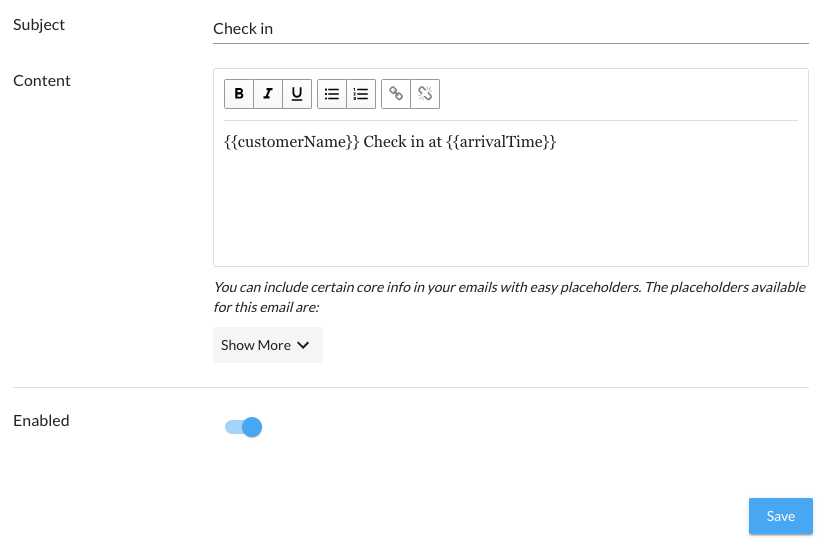Click the Enabled label text

(41, 421)
